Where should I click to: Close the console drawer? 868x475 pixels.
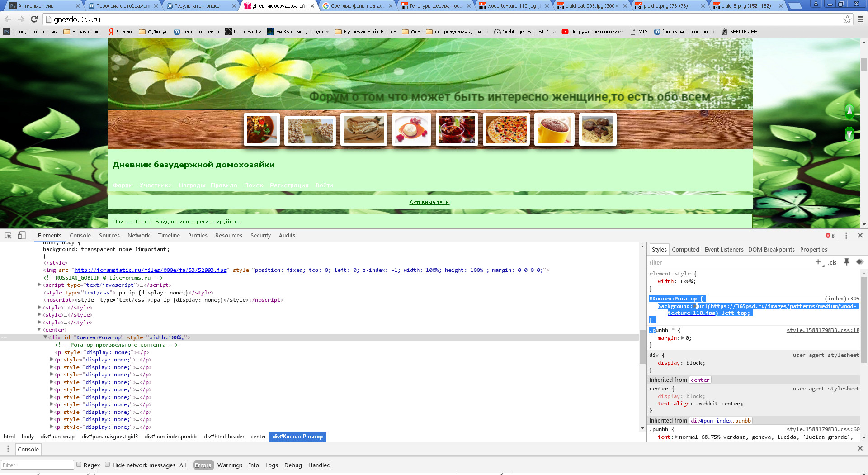(x=860, y=448)
